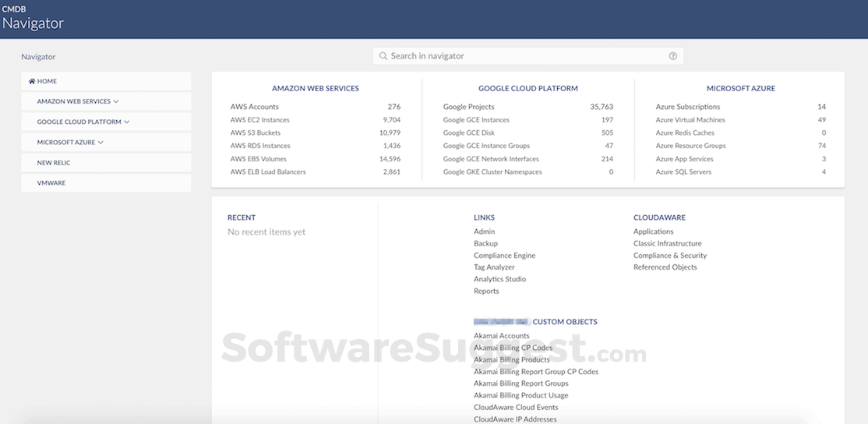The height and width of the screenshot is (424, 868).
Task: Open Google Projects
Action: pyautogui.click(x=469, y=107)
